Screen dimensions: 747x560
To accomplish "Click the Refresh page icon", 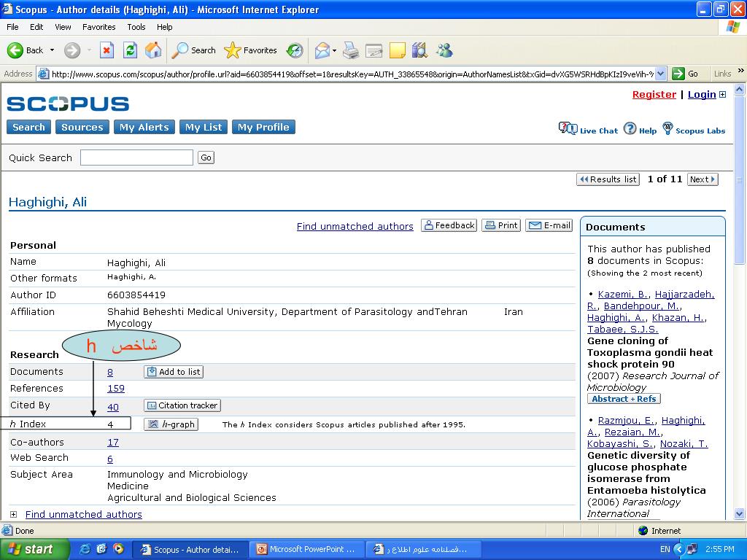I will pos(130,50).
